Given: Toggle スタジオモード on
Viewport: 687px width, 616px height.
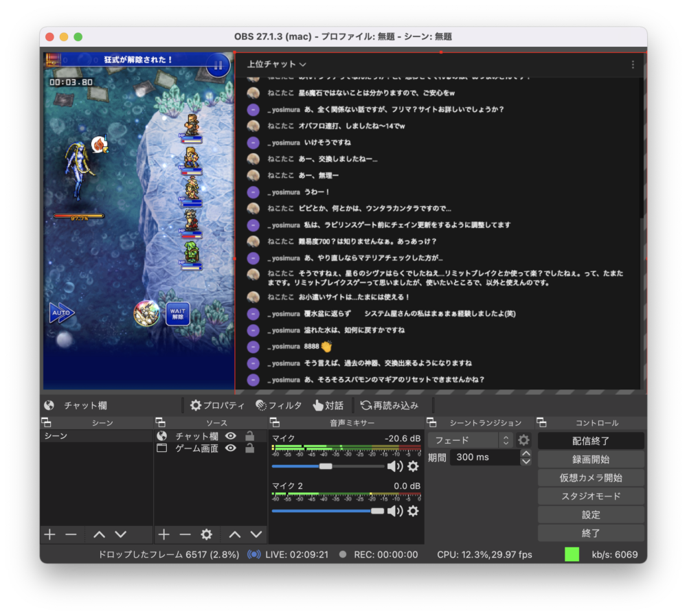Looking at the screenshot, I should coord(591,497).
